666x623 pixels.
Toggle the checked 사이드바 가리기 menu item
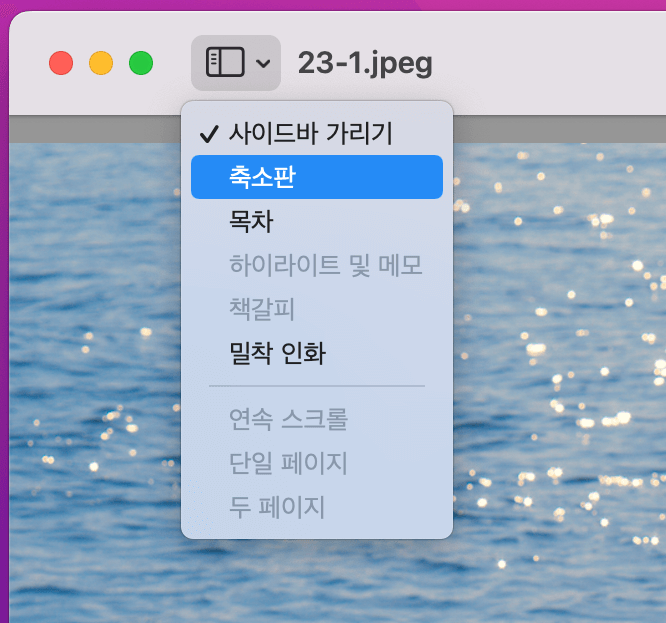click(317, 133)
